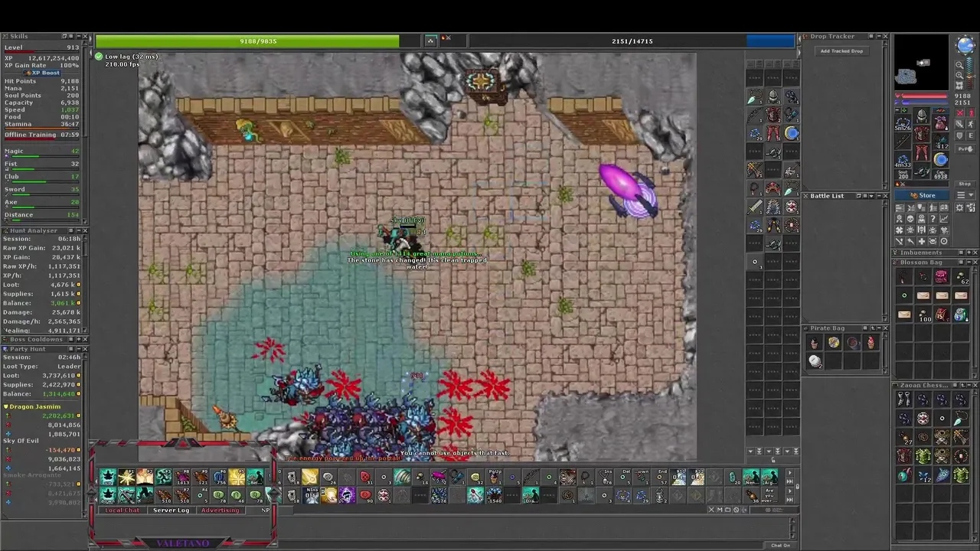Collapse the Drop Tracker panel
The width and height of the screenshot is (980, 551).
point(879,36)
